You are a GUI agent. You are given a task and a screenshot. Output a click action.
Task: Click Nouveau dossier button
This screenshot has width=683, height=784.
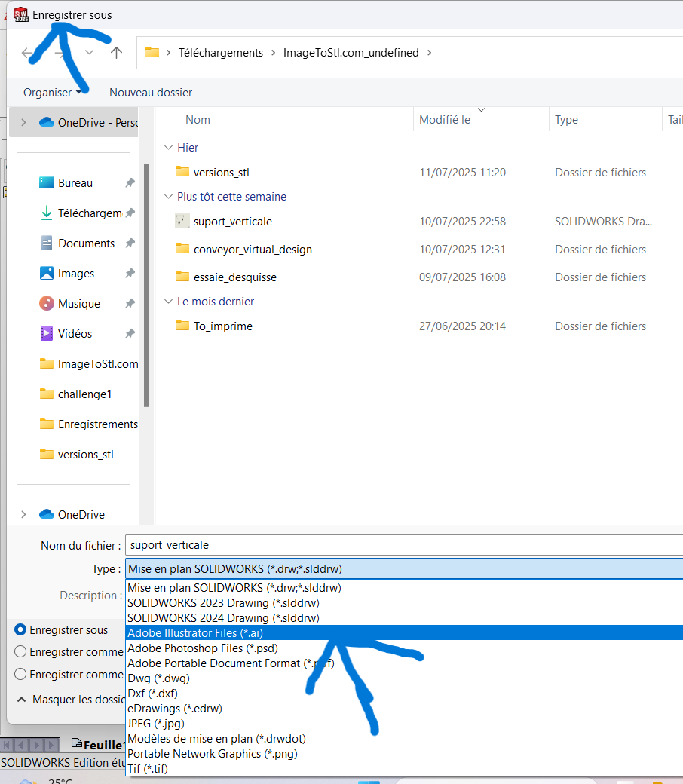[151, 93]
